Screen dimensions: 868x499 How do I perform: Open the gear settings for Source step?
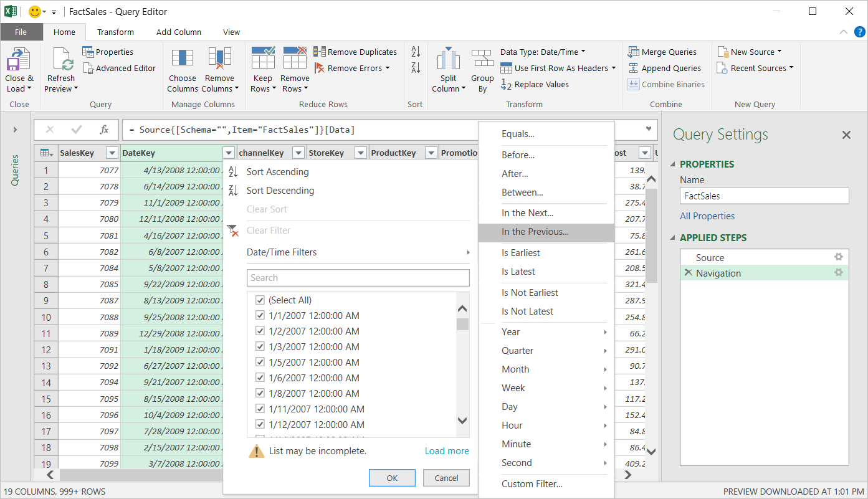(x=839, y=257)
